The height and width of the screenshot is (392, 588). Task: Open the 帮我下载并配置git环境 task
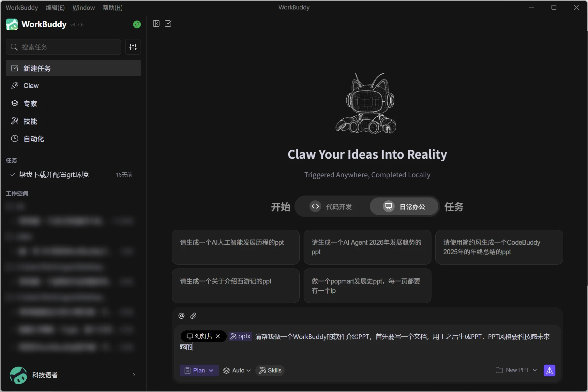[x=53, y=175]
